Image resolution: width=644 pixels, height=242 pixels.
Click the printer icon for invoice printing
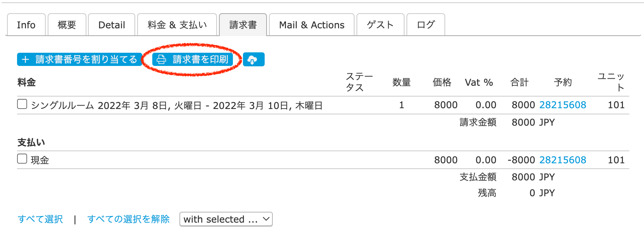tap(162, 60)
